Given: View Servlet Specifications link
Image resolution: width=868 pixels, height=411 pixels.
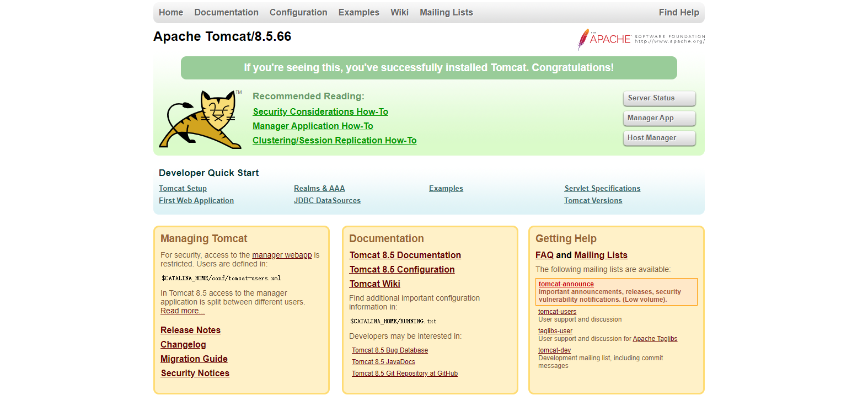Looking at the screenshot, I should coord(602,188).
